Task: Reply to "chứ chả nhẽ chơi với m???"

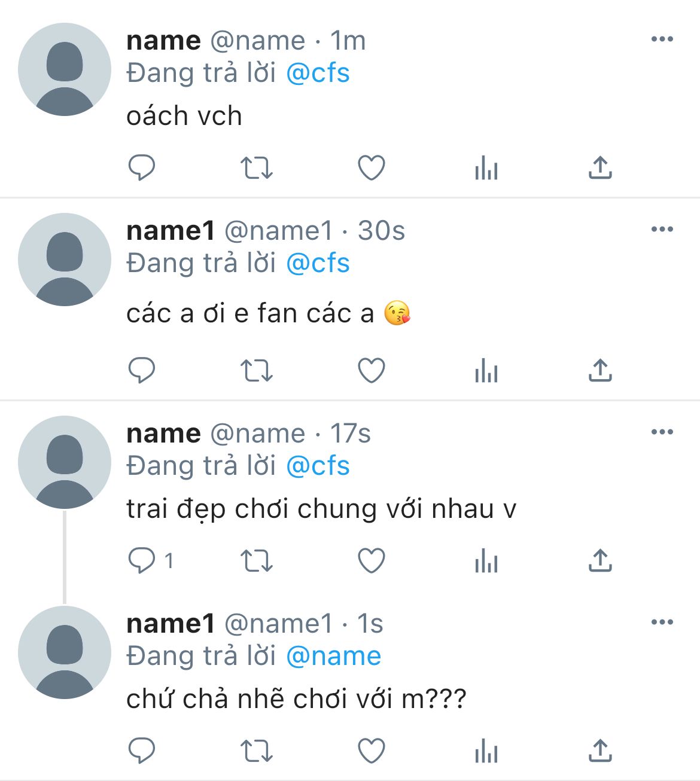Action: (142, 751)
